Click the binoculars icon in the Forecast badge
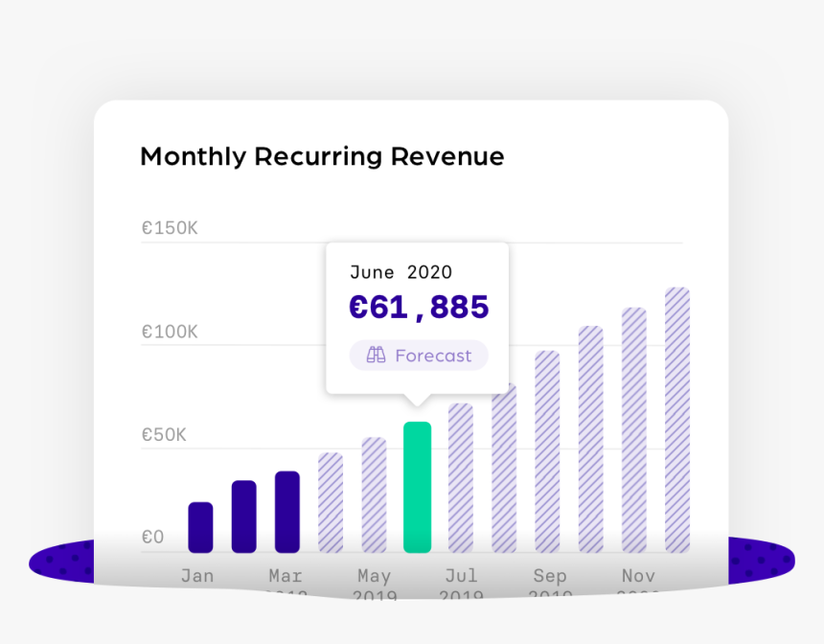824x644 pixels. click(x=376, y=356)
